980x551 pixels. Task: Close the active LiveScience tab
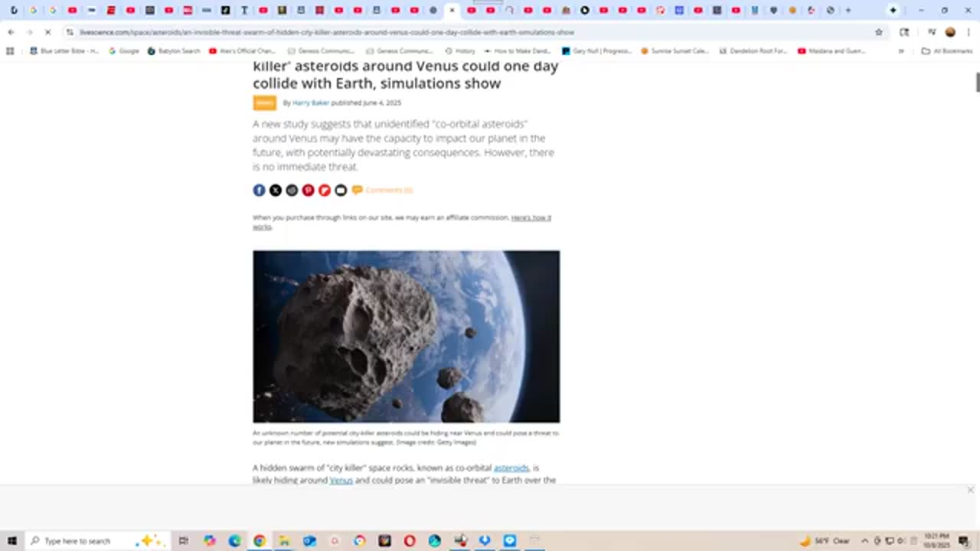[452, 11]
